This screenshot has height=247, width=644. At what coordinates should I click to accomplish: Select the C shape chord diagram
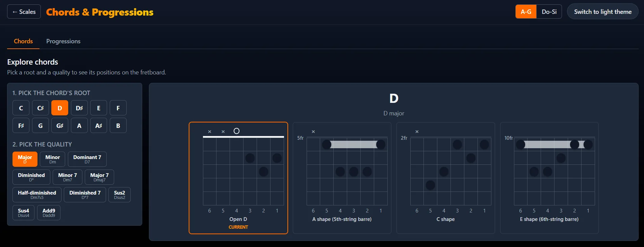(x=446, y=178)
